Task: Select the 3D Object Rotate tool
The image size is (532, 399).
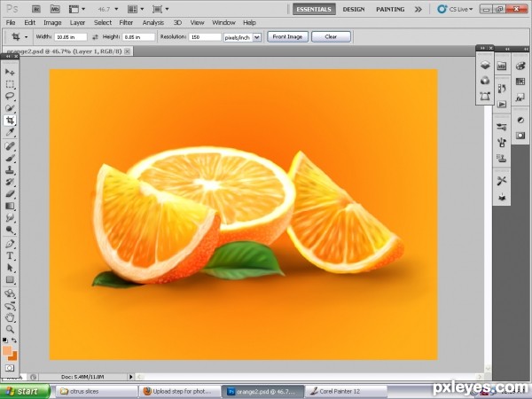Action: [10, 293]
